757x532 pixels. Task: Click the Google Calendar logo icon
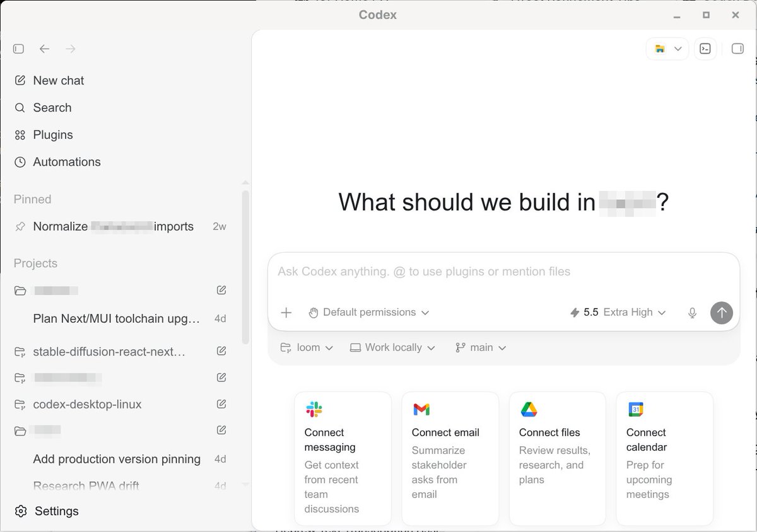636,410
